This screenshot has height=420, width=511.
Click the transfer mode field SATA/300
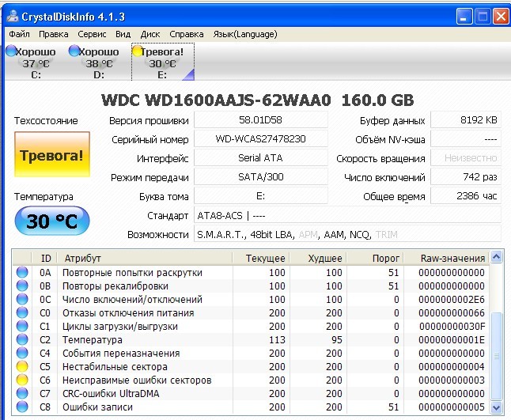click(x=261, y=177)
